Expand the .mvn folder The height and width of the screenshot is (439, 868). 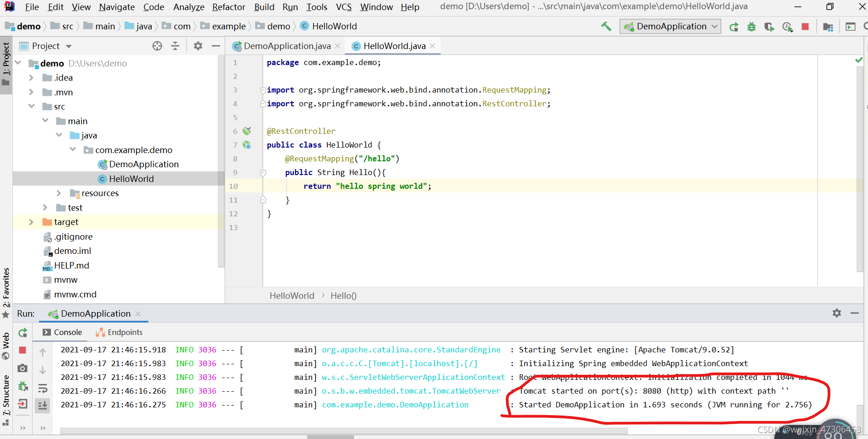tap(31, 92)
